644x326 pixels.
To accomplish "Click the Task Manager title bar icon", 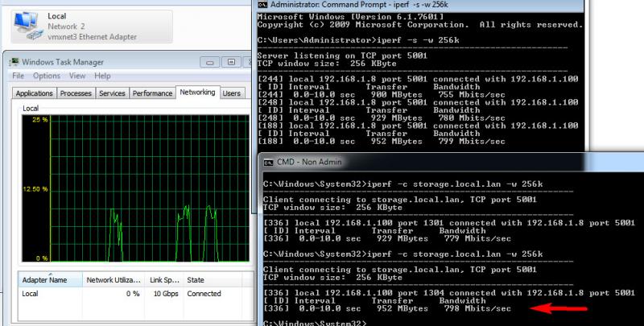I will (15, 62).
